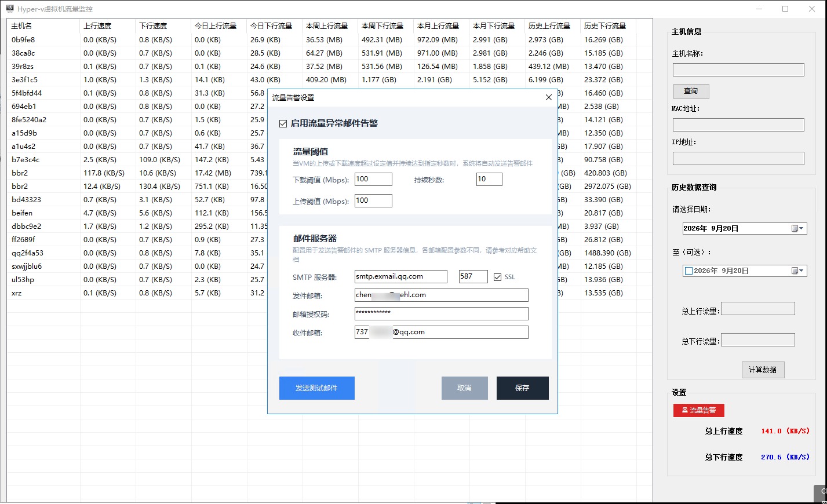The image size is (827, 504).
Task: Focus the 下载阈值 input field
Action: pos(373,179)
